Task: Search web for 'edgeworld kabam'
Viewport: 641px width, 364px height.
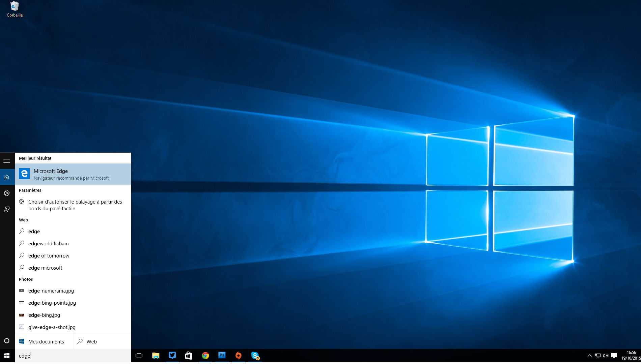Action: 73,243
